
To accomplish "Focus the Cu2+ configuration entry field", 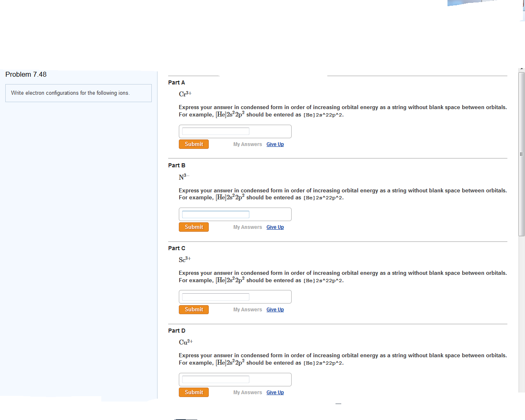I will click(x=215, y=379).
